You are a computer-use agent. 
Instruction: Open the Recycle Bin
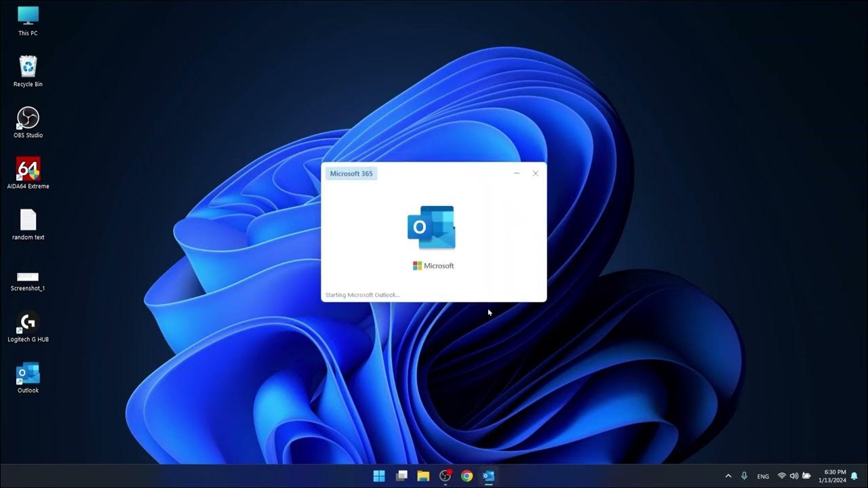(x=28, y=72)
